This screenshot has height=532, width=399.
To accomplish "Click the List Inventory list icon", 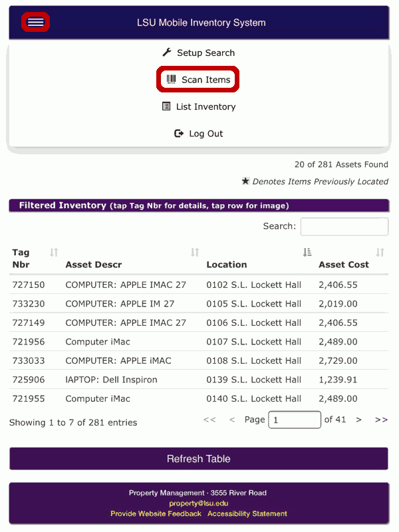I will (166, 106).
